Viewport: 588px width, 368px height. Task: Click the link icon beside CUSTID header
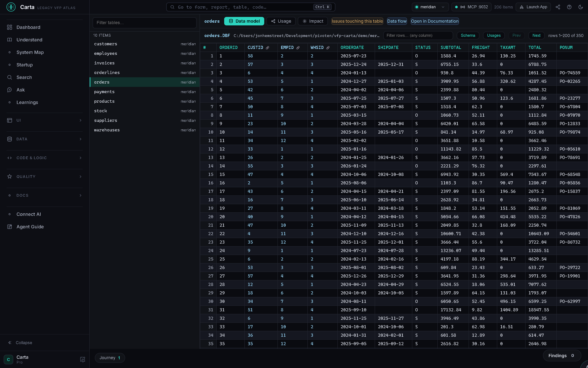(x=268, y=48)
